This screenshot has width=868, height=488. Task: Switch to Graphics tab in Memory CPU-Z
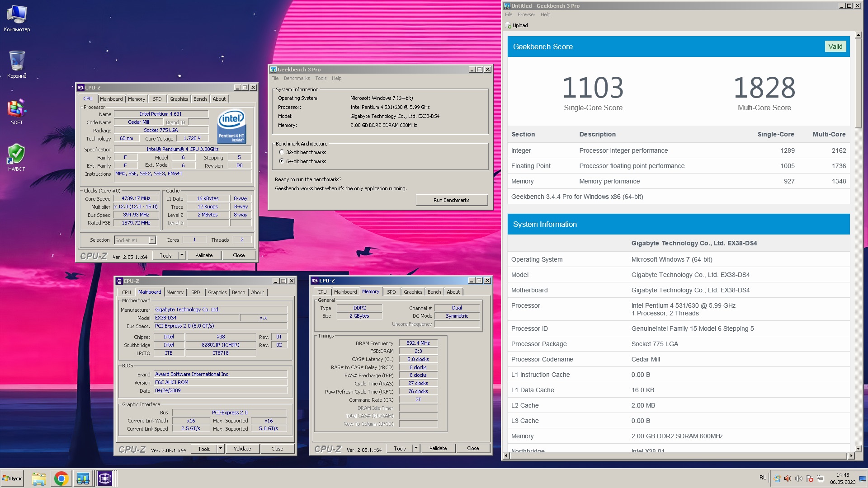coord(413,292)
